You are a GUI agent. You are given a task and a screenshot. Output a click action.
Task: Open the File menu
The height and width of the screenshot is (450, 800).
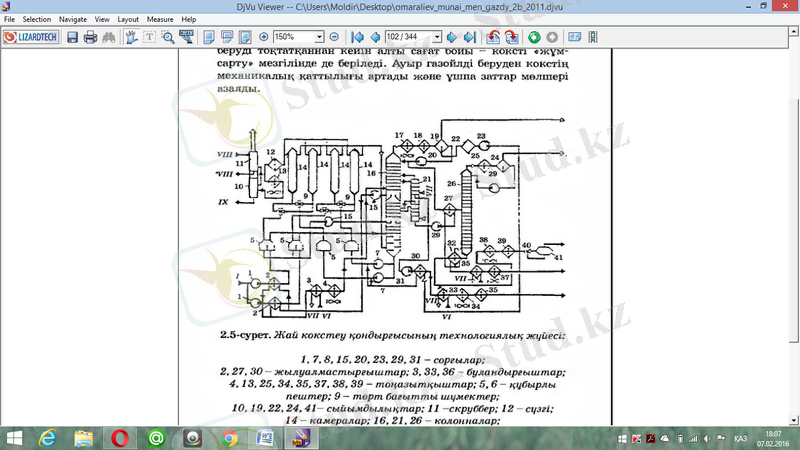click(x=9, y=19)
